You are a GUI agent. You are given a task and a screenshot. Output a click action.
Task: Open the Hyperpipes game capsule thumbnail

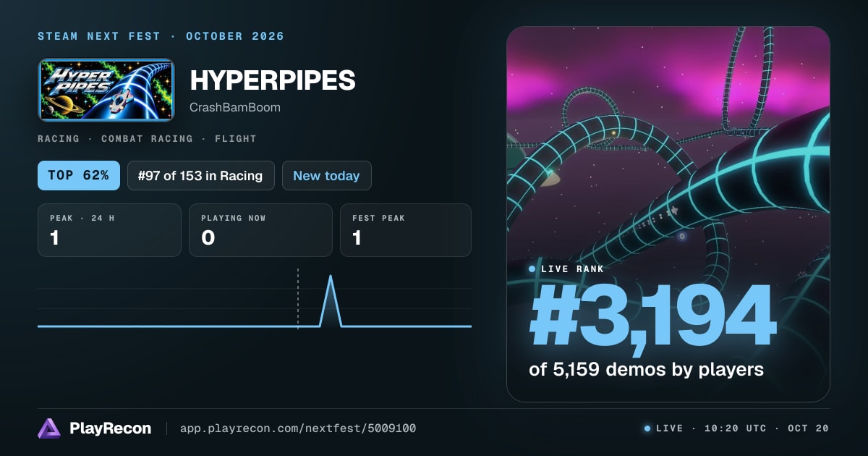point(106,90)
